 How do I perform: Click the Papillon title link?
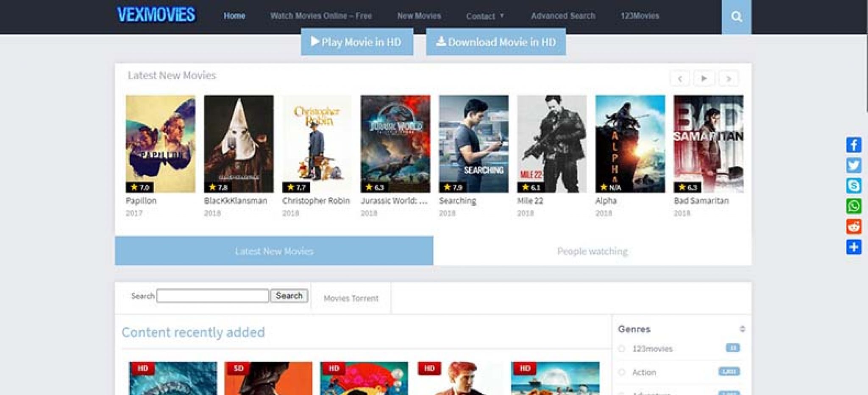[x=141, y=201]
